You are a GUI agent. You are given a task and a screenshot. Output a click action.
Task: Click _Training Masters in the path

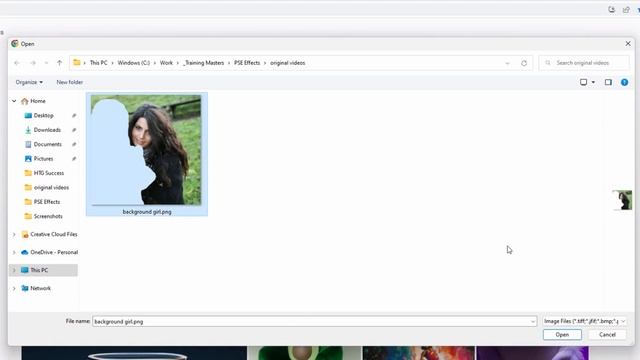[x=204, y=63]
